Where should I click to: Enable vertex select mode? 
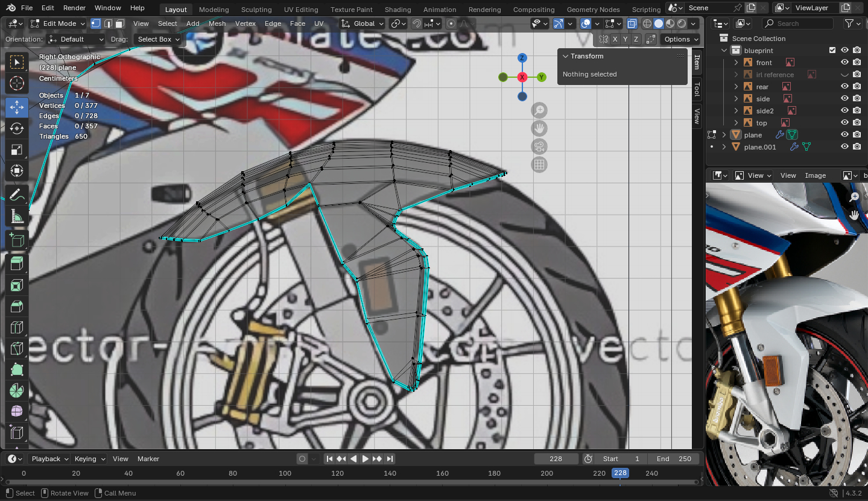coord(96,24)
